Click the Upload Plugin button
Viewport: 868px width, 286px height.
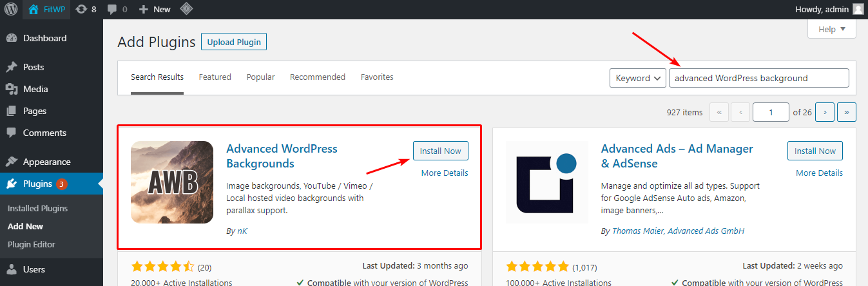[234, 42]
